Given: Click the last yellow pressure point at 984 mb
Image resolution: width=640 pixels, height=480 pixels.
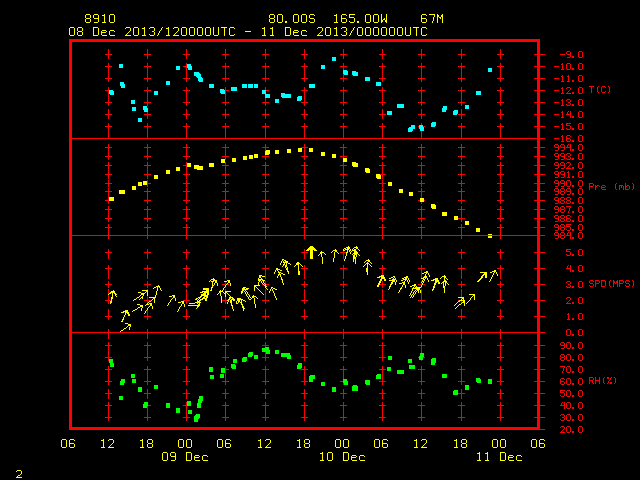Looking at the screenshot, I should click(x=490, y=236).
